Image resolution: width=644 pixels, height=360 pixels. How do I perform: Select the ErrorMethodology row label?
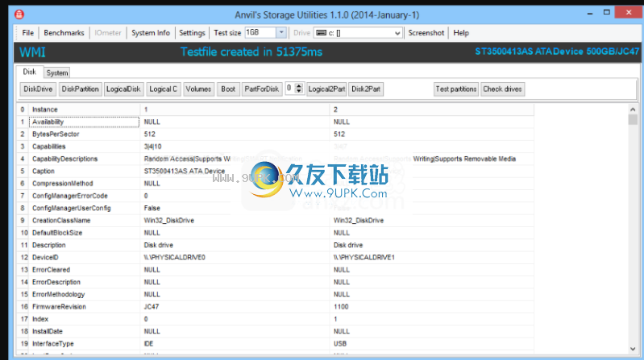point(58,294)
